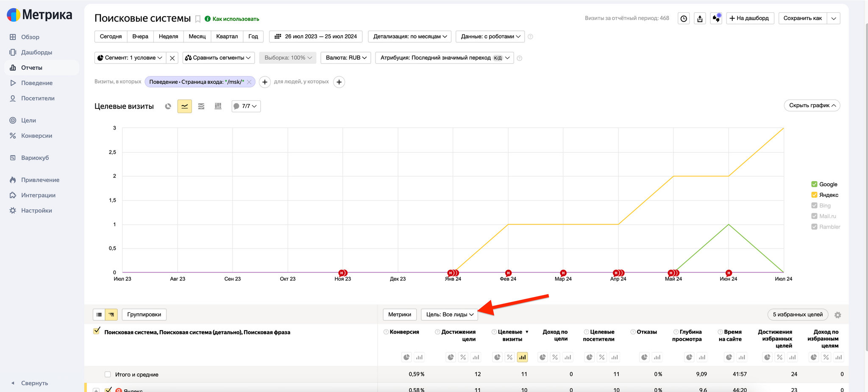
Task: Open Цель: Все лиды dropdown
Action: pyautogui.click(x=449, y=315)
